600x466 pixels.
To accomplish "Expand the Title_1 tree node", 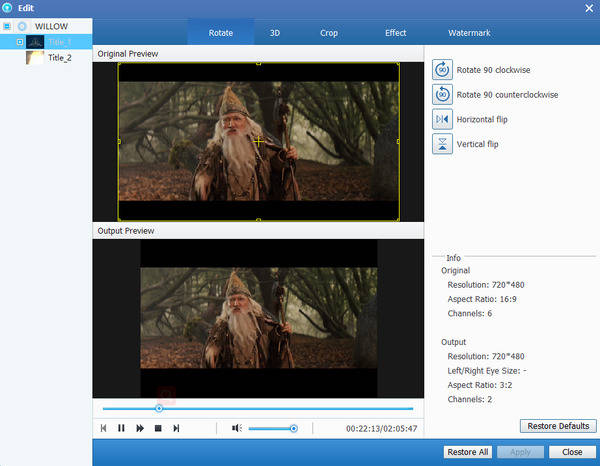I will point(20,42).
